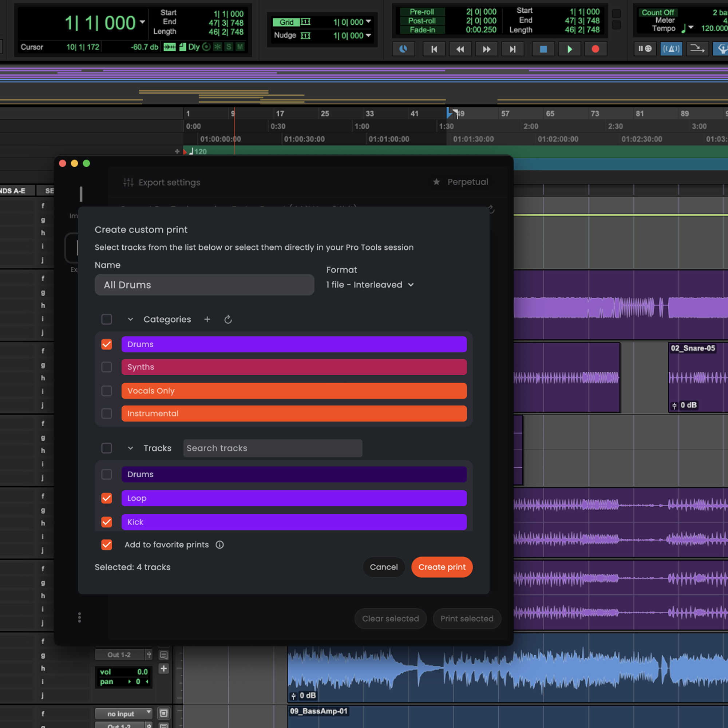728x728 pixels.
Task: Check the Synths category checkbox
Action: click(x=107, y=367)
